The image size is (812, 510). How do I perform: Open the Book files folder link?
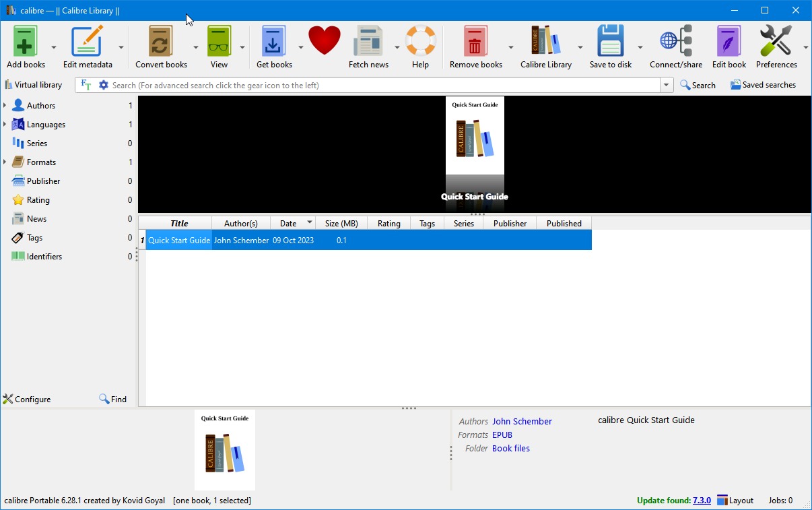[511, 448]
